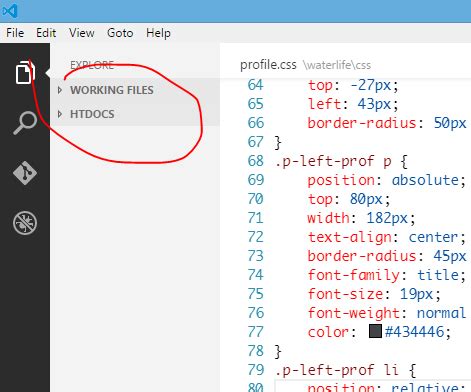Click the #434446 color swatch
The image size is (471, 392).
pos(375,331)
